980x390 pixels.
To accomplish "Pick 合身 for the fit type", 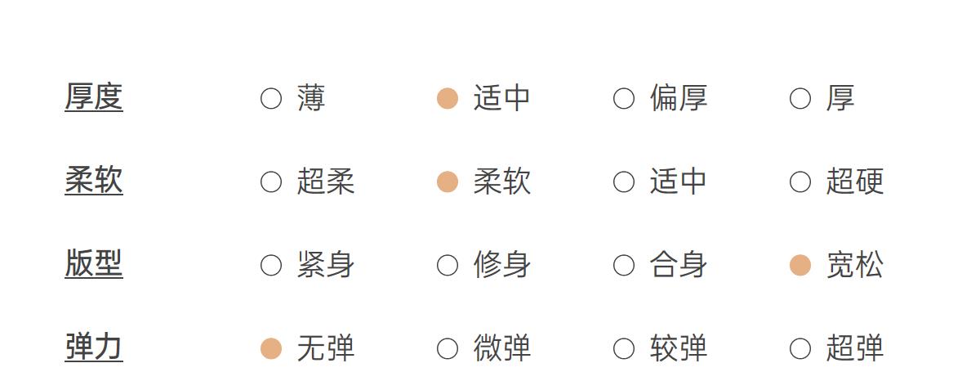I will point(624,266).
